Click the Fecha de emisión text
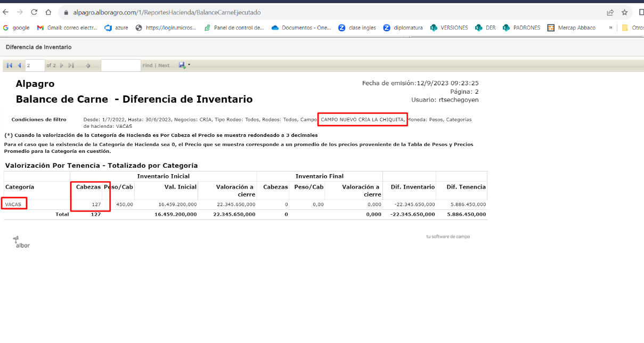This screenshot has width=644, height=343. [420, 83]
